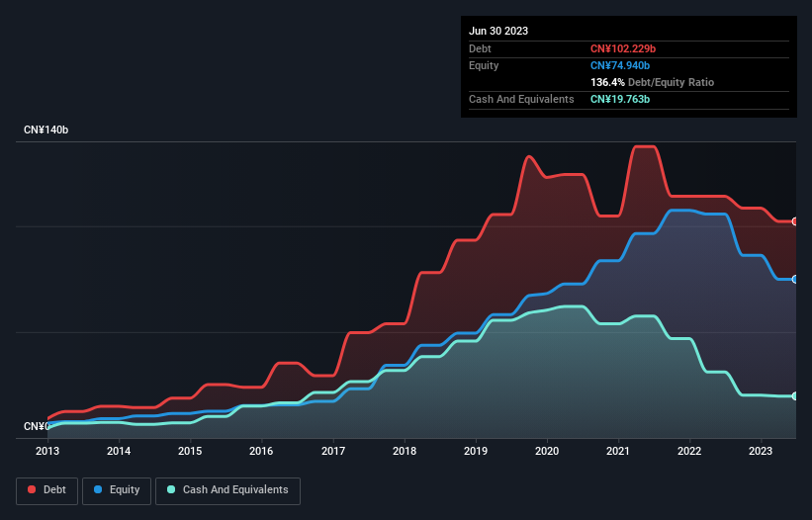Click the red Debt legend dot
The width and height of the screenshot is (812, 520).
32,489
